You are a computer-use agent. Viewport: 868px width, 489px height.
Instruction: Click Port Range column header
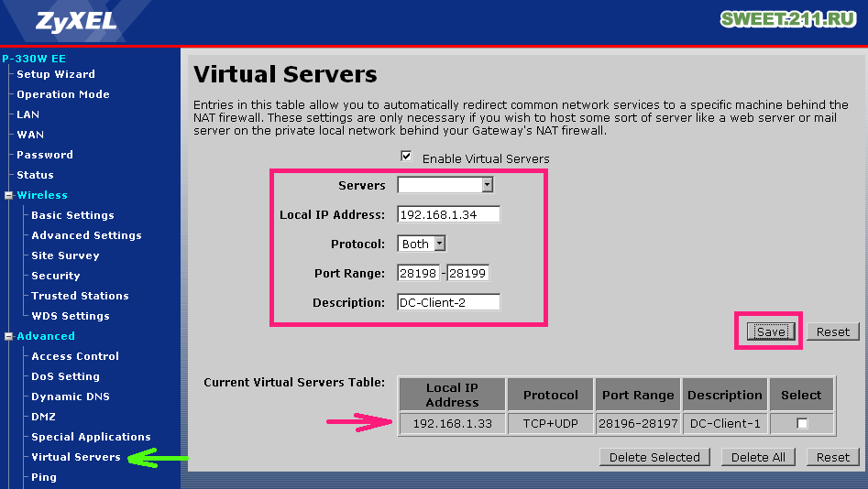click(x=638, y=395)
